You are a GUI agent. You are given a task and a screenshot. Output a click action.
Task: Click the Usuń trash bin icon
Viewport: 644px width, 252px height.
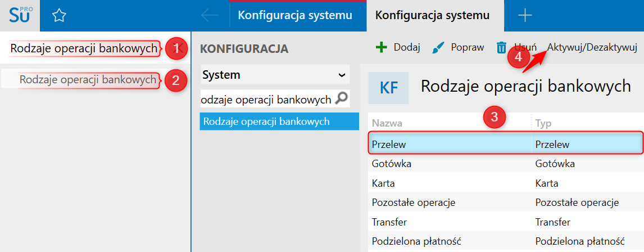pos(501,48)
